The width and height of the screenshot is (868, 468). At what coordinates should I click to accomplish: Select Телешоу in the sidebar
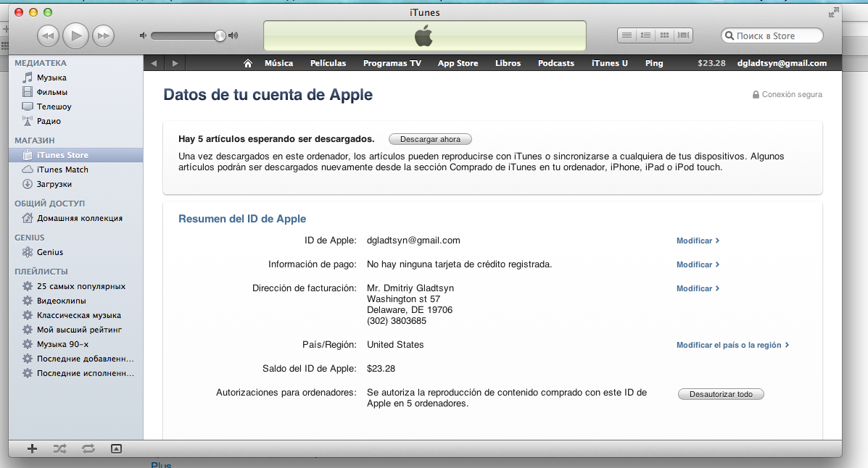pos(76,106)
